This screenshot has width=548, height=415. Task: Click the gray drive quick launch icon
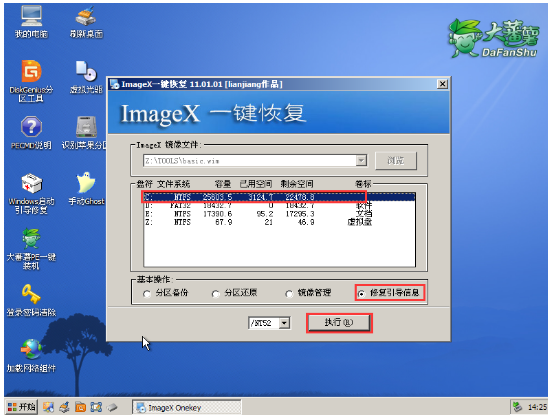[112, 407]
